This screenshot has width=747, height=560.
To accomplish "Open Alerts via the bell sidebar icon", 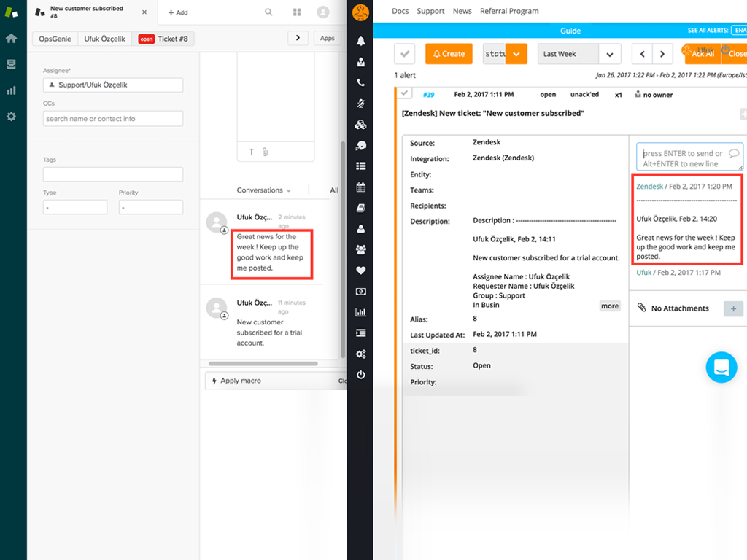I will (360, 42).
